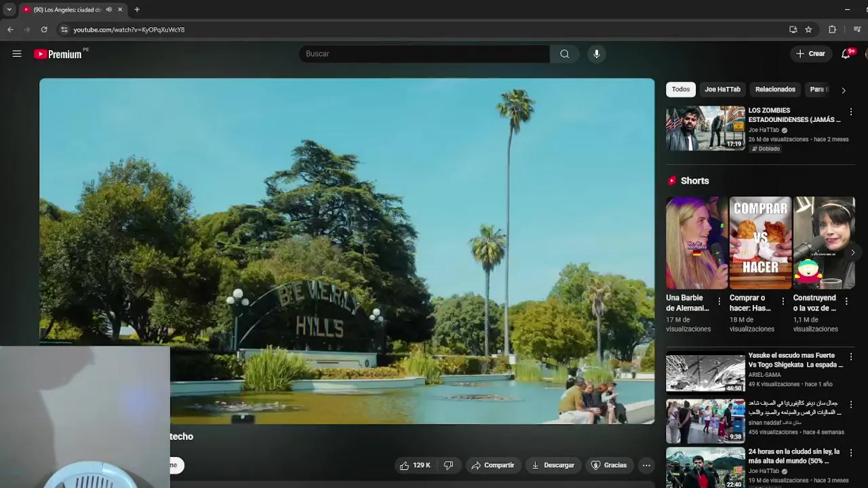Open the more actions three-dot menu under video

click(646, 465)
